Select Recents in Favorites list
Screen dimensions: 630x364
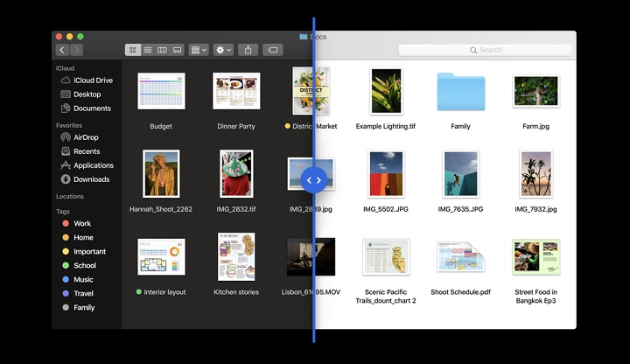[x=86, y=151]
